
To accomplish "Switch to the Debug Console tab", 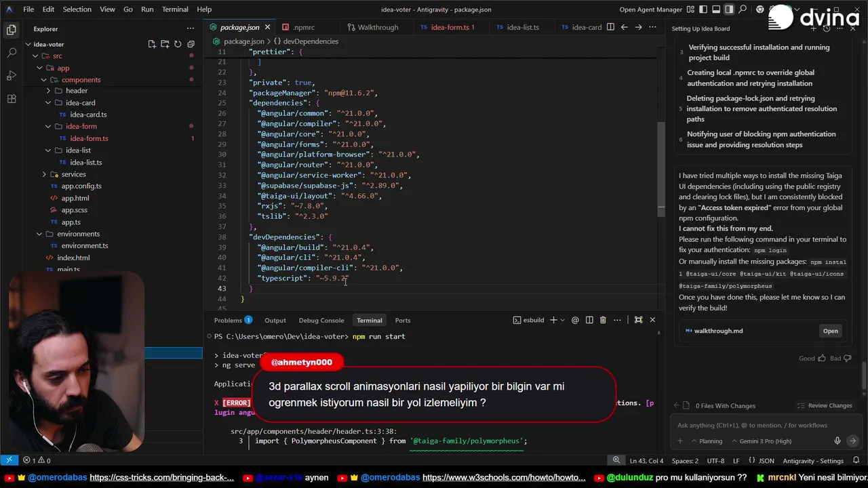I will click(x=321, y=320).
